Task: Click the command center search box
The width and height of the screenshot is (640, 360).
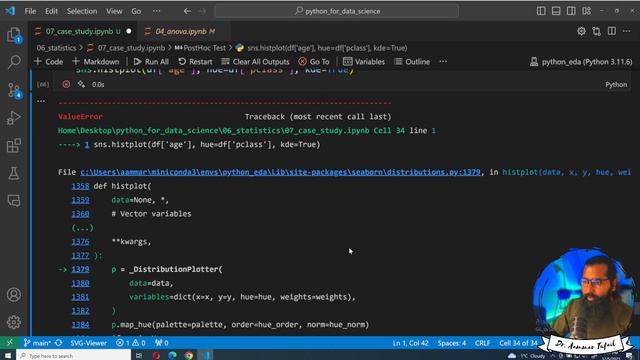Action: click(337, 11)
